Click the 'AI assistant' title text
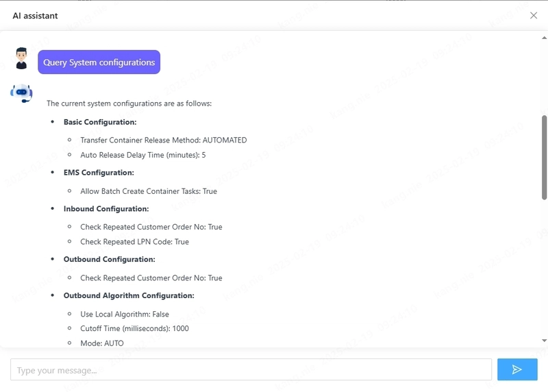 tap(36, 16)
